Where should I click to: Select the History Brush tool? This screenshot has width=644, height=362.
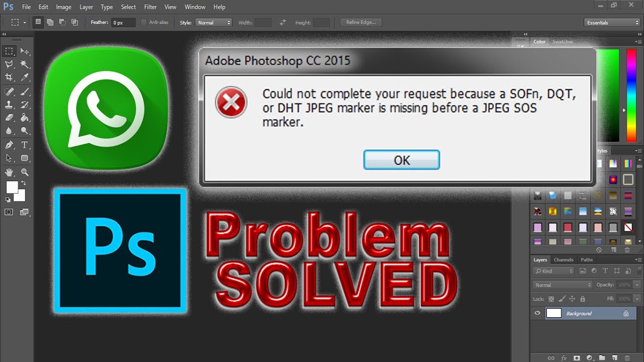[x=24, y=105]
